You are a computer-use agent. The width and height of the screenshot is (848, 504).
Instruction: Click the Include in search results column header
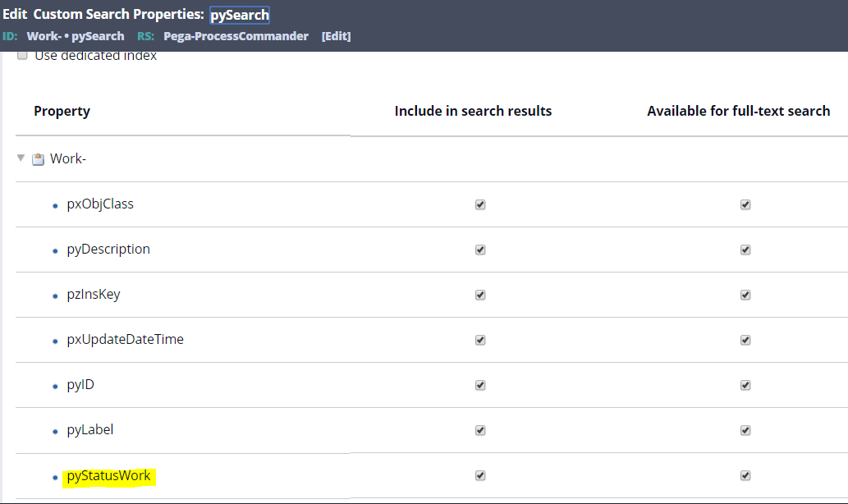point(473,111)
